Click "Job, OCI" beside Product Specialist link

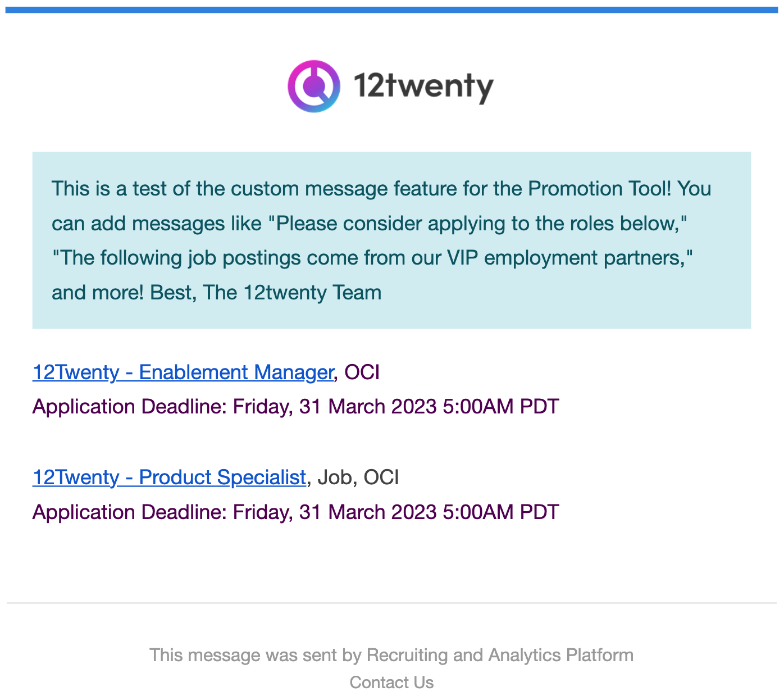click(358, 477)
